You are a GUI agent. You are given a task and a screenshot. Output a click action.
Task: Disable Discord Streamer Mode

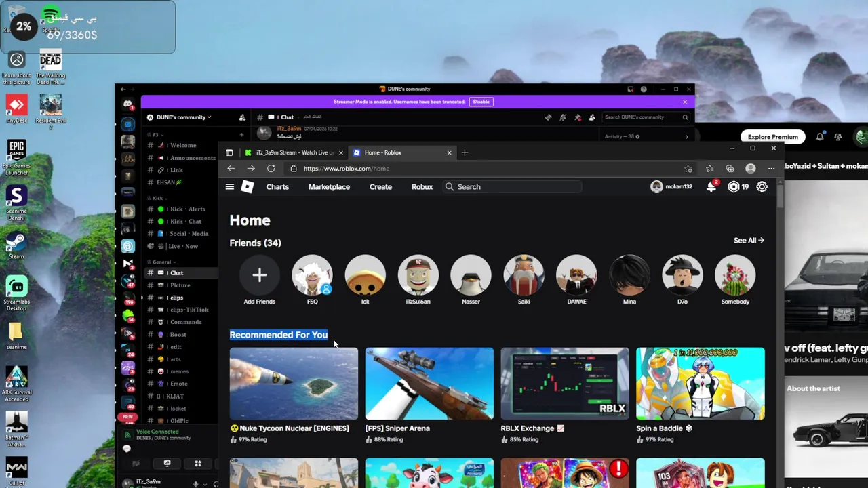[481, 102]
